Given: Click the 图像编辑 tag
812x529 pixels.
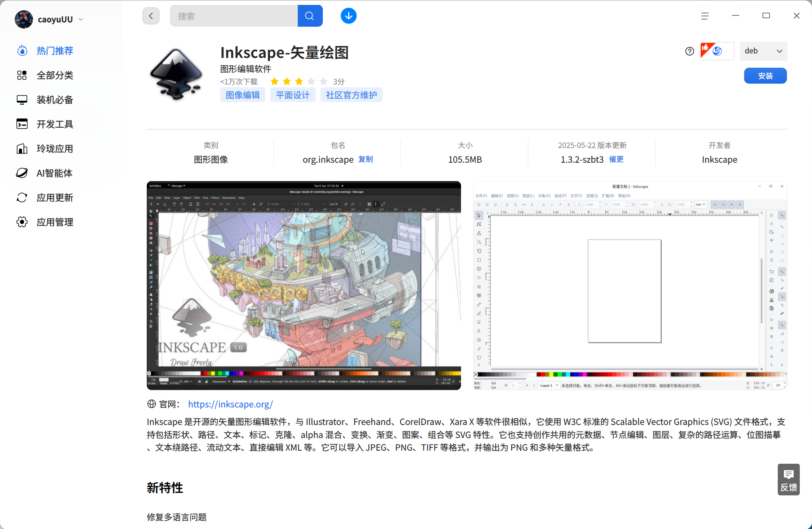Looking at the screenshot, I should (243, 95).
